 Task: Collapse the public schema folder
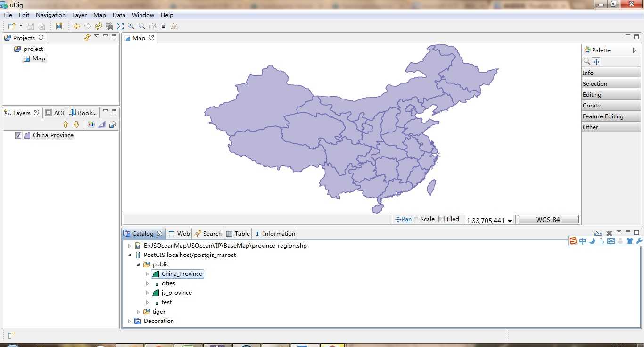tap(138, 264)
